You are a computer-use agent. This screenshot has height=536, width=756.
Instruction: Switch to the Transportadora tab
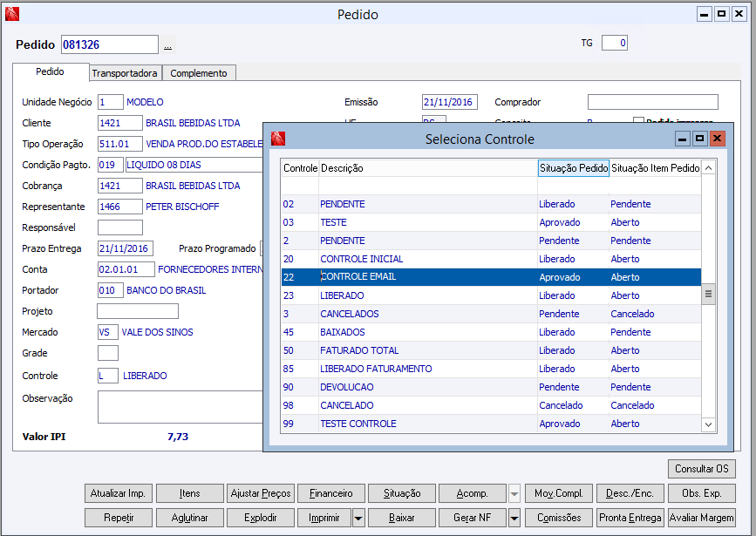[x=125, y=73]
